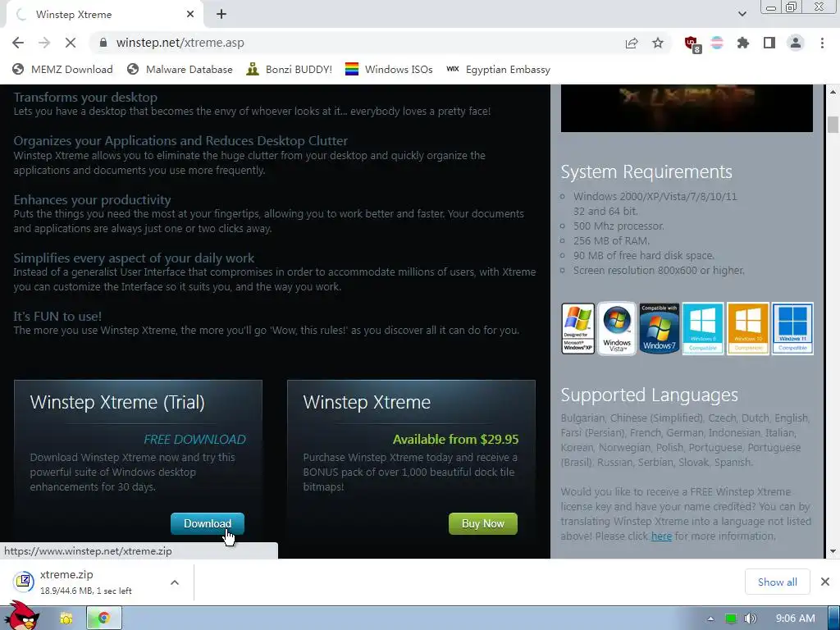
Task: Open the Extensions puzzle piece menu
Action: tap(742, 43)
